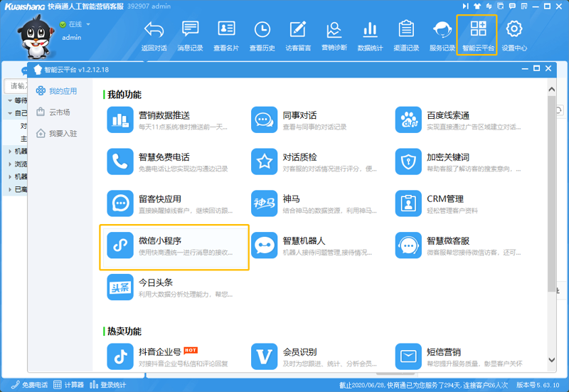Image resolution: width=569 pixels, height=392 pixels.
Task: Expand the 已离 tree group arrow
Action: [10, 189]
